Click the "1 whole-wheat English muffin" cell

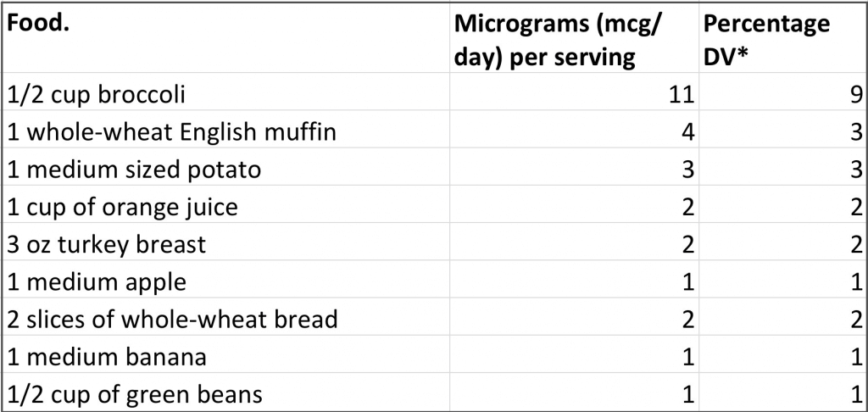point(225,131)
